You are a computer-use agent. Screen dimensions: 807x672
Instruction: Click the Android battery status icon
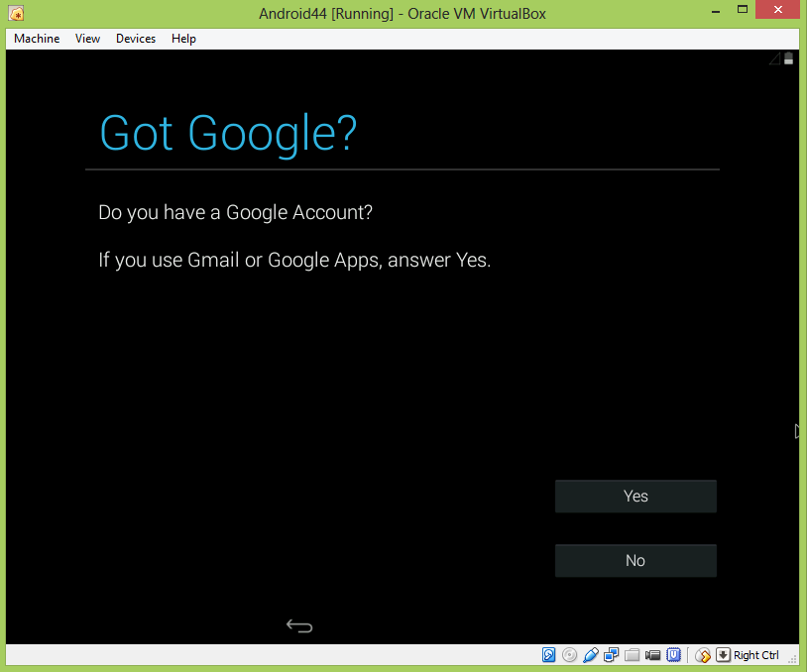click(788, 58)
